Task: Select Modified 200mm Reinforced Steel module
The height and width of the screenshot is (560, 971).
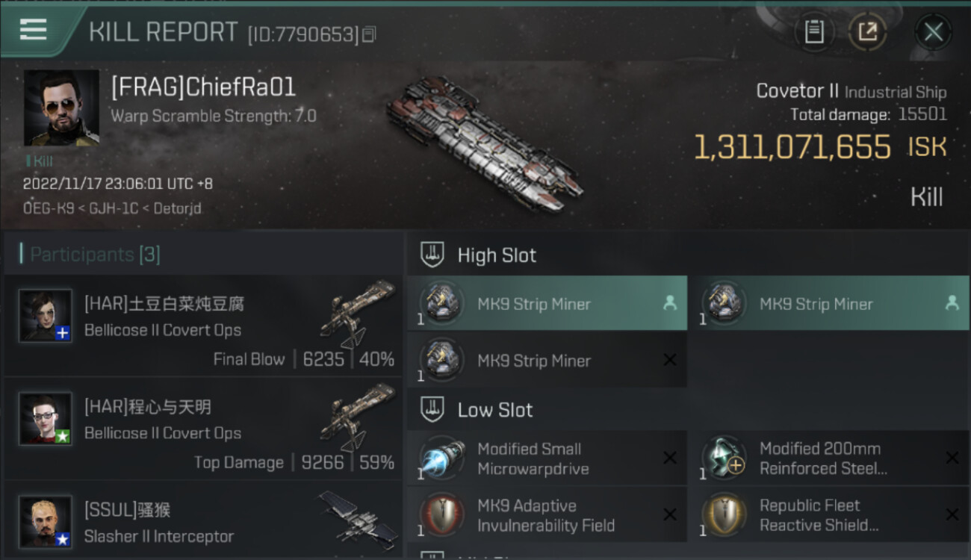Action: pyautogui.click(x=829, y=458)
